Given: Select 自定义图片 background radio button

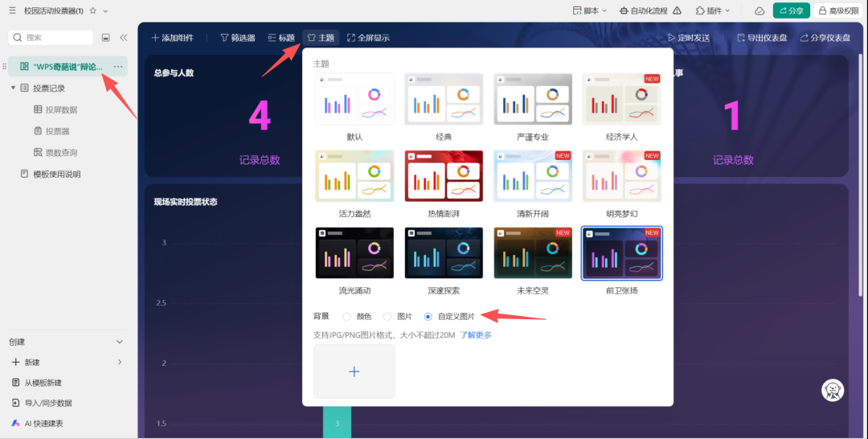Looking at the screenshot, I should (x=428, y=317).
